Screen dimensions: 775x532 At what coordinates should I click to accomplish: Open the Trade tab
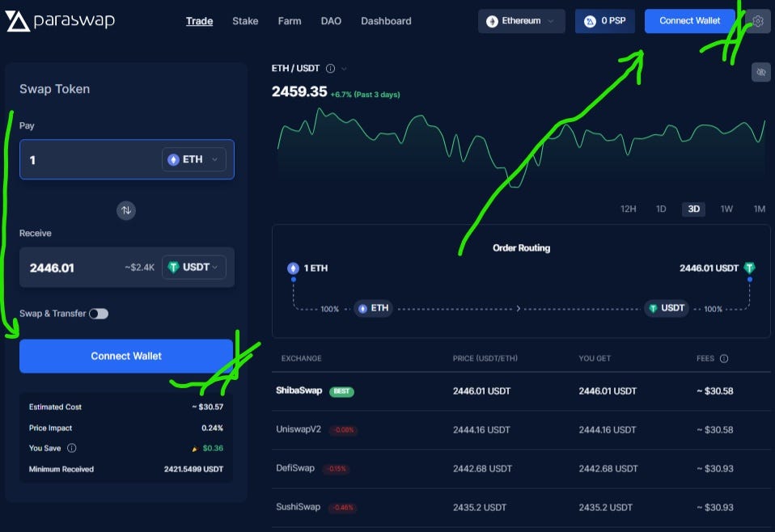[199, 21]
